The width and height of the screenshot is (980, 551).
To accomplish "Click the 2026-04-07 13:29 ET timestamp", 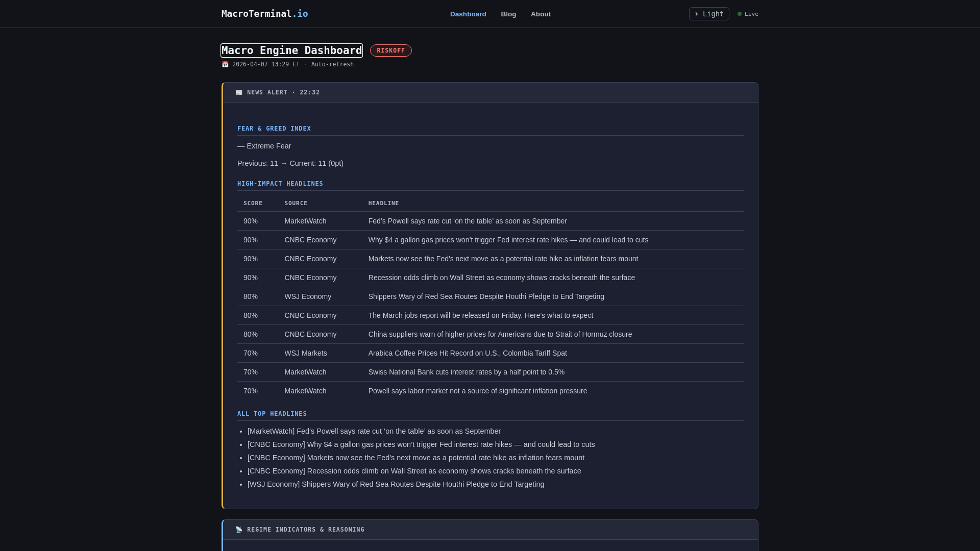I will [266, 64].
